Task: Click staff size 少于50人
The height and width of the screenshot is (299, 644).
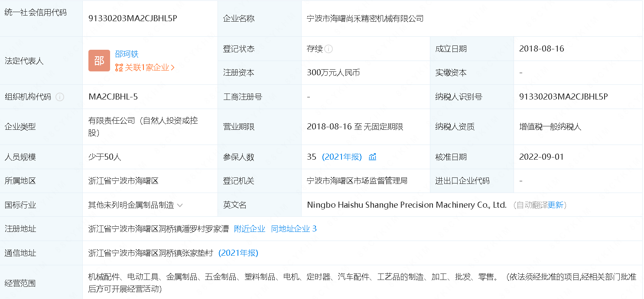Action: 104,157
